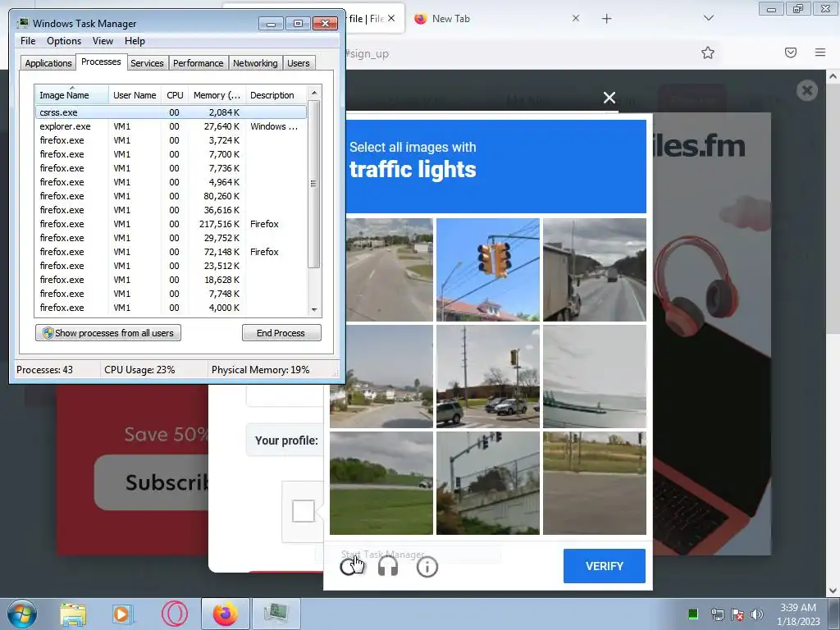840x630 pixels.
Task: Select the Task Manager taskbar button
Action: 276,614
